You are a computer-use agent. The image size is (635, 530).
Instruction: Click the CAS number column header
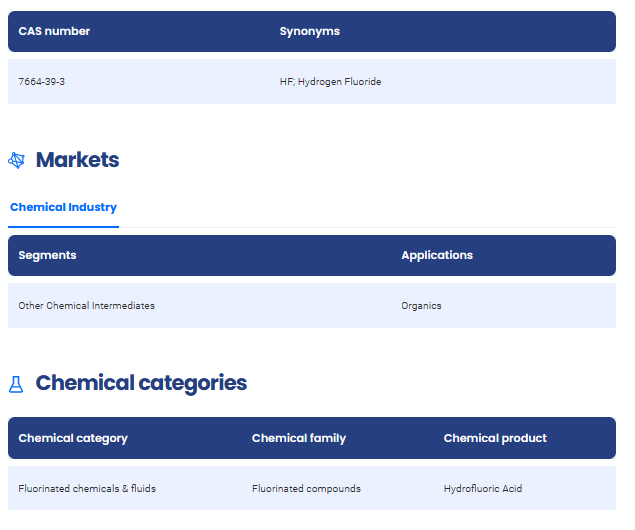point(54,31)
